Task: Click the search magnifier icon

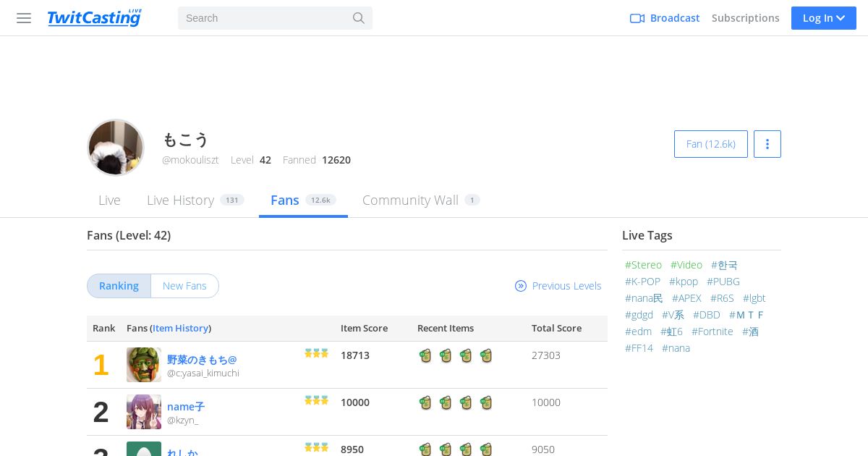Action: tap(359, 18)
